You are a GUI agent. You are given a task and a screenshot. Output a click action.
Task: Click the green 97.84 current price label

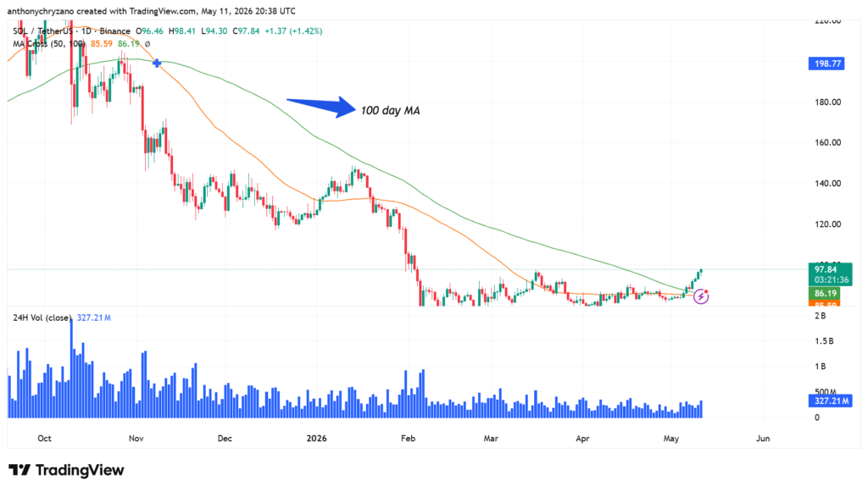point(826,269)
